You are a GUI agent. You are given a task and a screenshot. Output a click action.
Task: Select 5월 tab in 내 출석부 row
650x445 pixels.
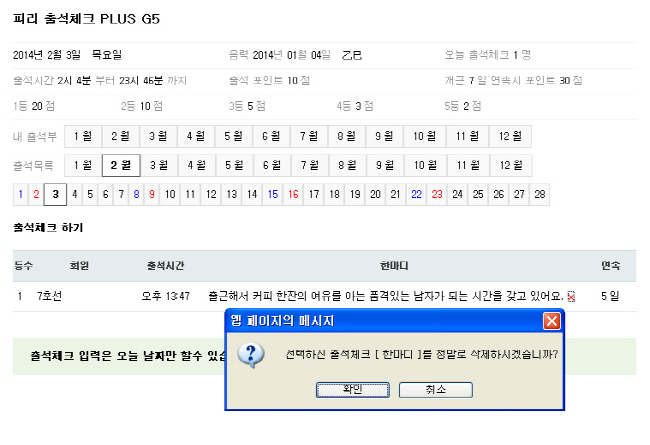click(235, 135)
